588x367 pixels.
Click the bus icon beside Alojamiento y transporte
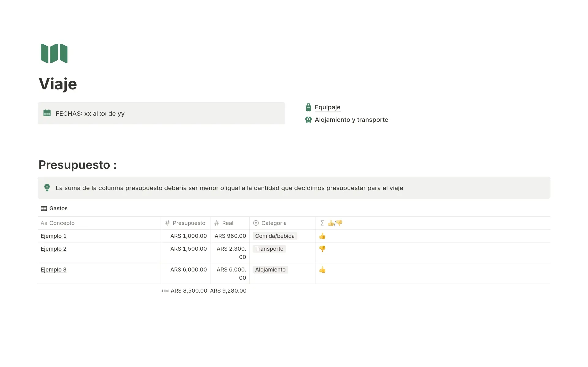308,120
